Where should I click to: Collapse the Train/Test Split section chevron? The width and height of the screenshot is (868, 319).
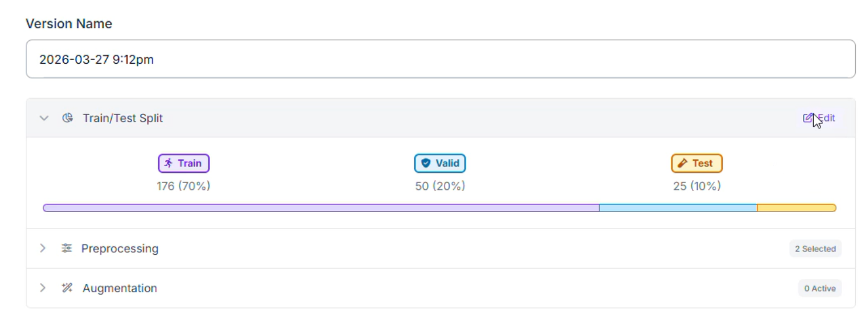(43, 118)
